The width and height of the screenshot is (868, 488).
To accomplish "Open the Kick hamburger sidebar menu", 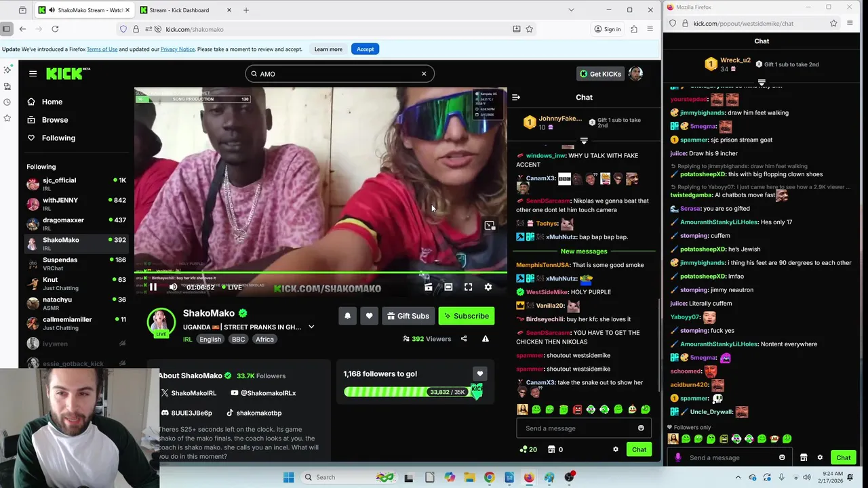I will 33,73.
